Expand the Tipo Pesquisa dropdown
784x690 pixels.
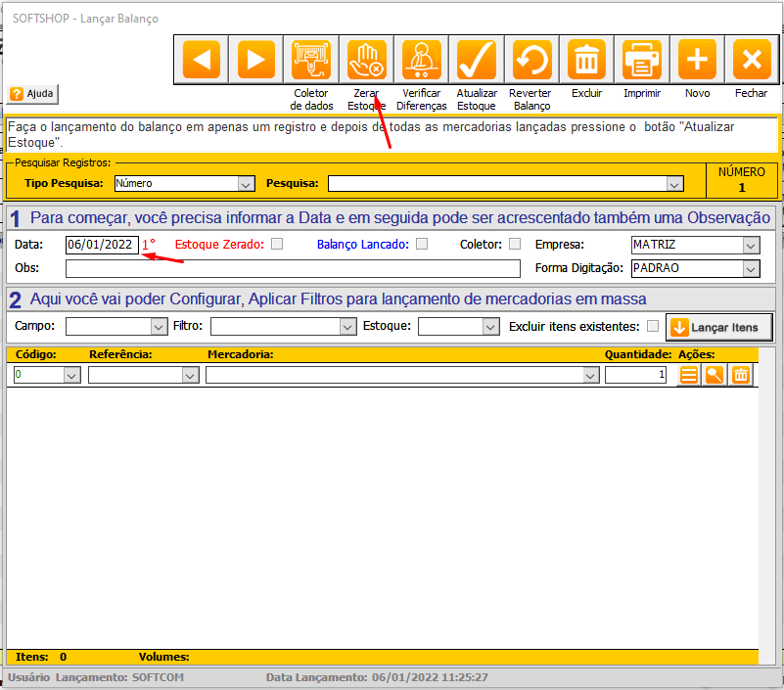pos(246,183)
